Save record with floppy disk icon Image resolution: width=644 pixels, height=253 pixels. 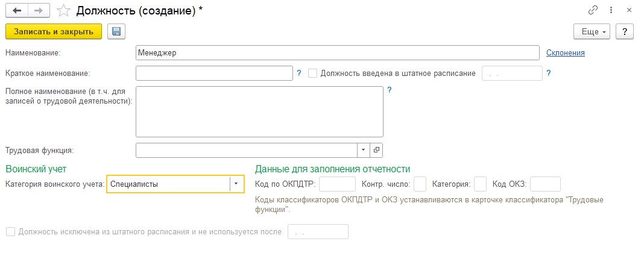(116, 31)
